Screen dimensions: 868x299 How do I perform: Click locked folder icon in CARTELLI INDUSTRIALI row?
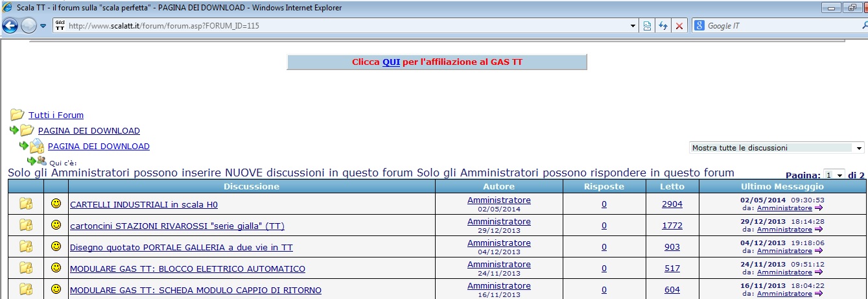click(x=25, y=204)
